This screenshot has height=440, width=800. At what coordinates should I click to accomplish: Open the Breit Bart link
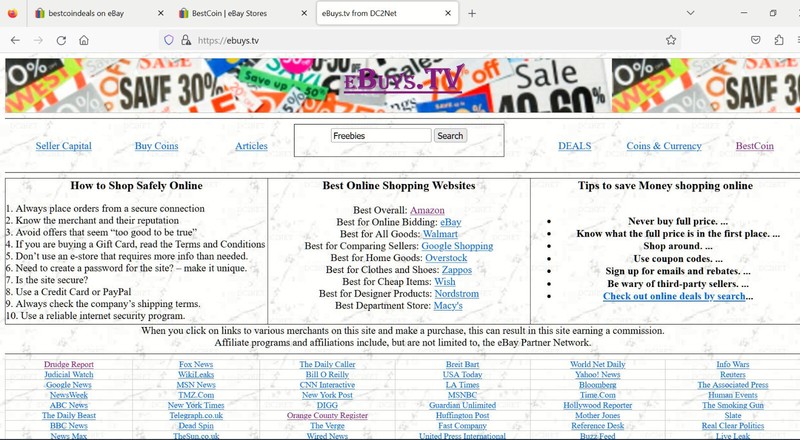[x=462, y=364]
